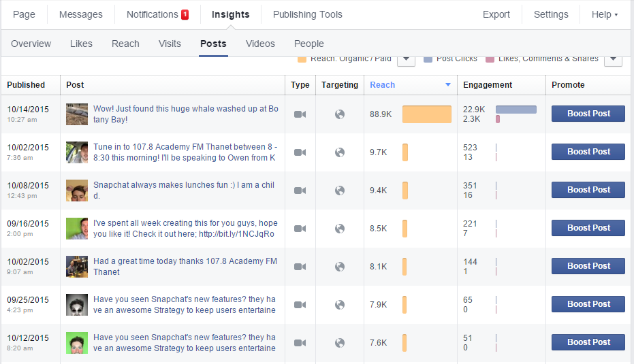This screenshot has height=364, width=634.
Task: Open thumbnail of the Snapchat lunches post
Action: [x=77, y=191]
